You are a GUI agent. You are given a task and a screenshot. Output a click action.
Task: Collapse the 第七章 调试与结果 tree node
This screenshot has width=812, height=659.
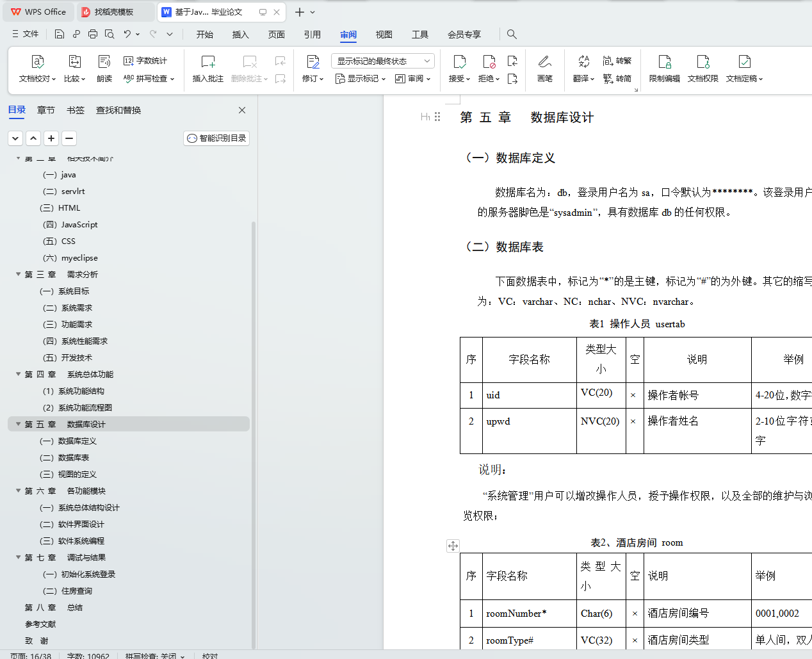pyautogui.click(x=18, y=557)
